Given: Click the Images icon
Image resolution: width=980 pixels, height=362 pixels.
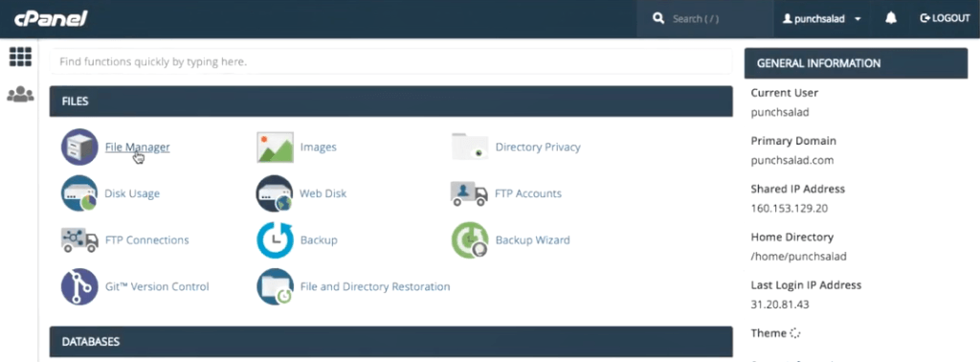Looking at the screenshot, I should point(275,147).
